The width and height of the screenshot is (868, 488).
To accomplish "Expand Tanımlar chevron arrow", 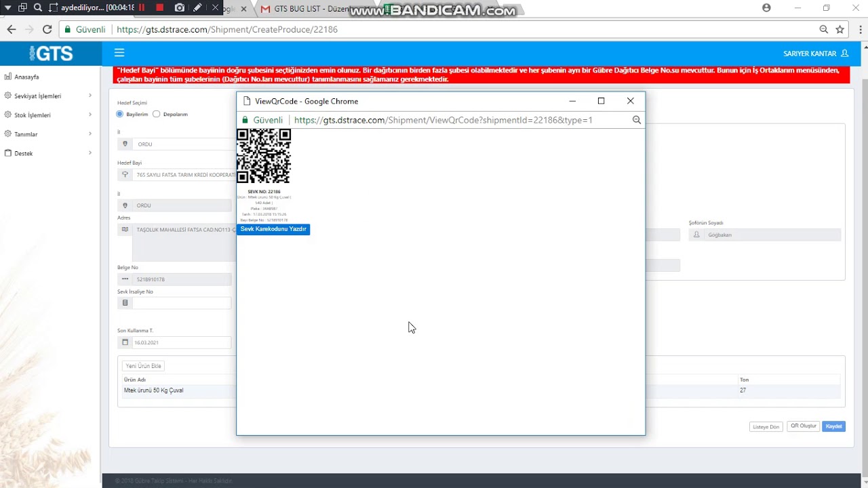I will tap(90, 134).
